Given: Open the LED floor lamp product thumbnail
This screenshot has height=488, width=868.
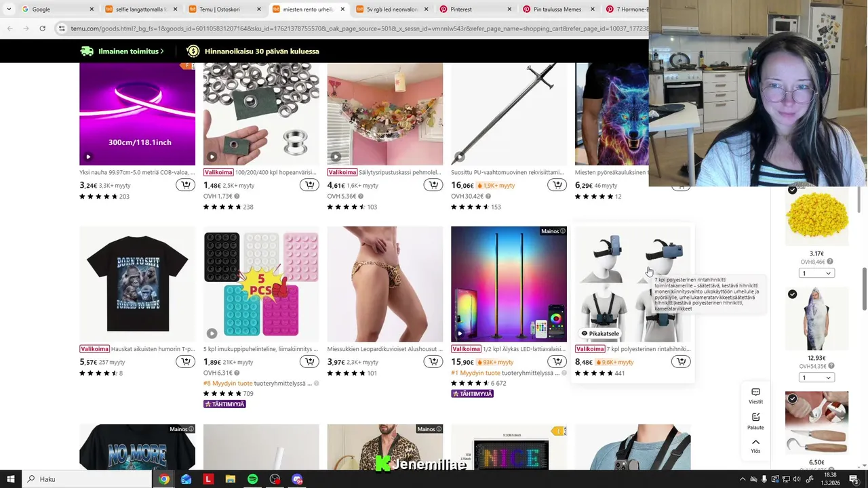Looking at the screenshot, I should pyautogui.click(x=509, y=284).
